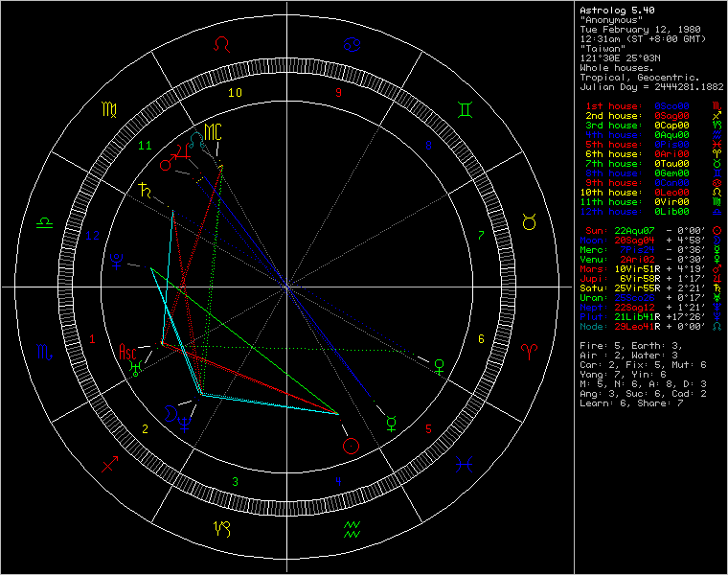Select the red Asc marker
This screenshot has height=575, width=728.
[x=127, y=351]
